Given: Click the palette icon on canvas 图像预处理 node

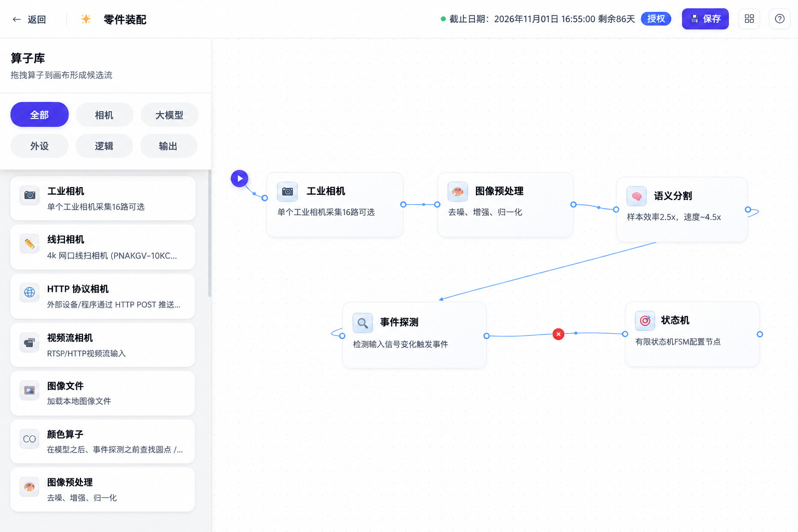Looking at the screenshot, I should [458, 192].
